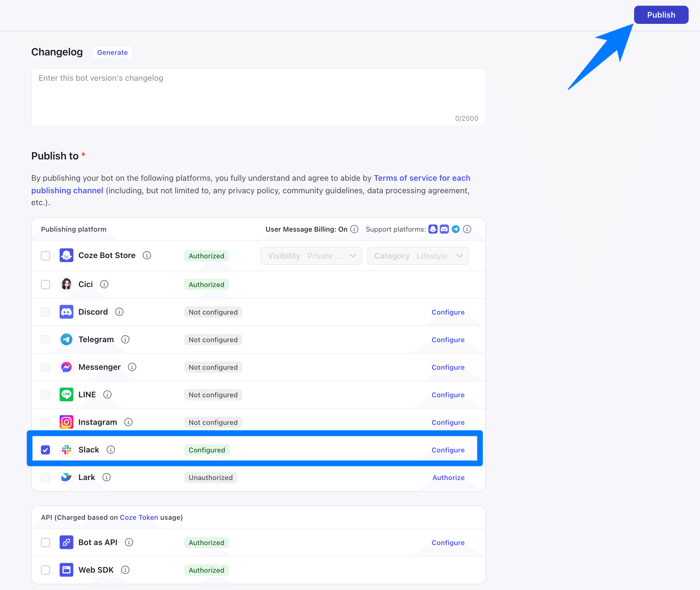Open Configure link for Discord

[x=448, y=312]
